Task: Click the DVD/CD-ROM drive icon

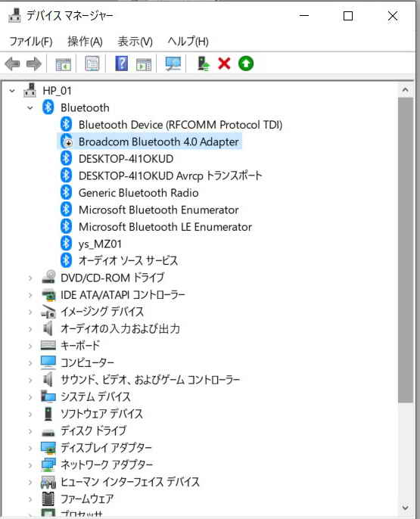Action: click(48, 277)
